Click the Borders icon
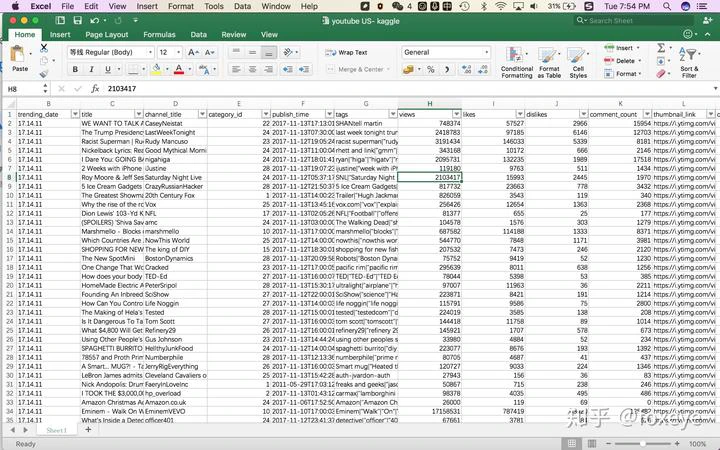720x450 pixels. pos(133,69)
